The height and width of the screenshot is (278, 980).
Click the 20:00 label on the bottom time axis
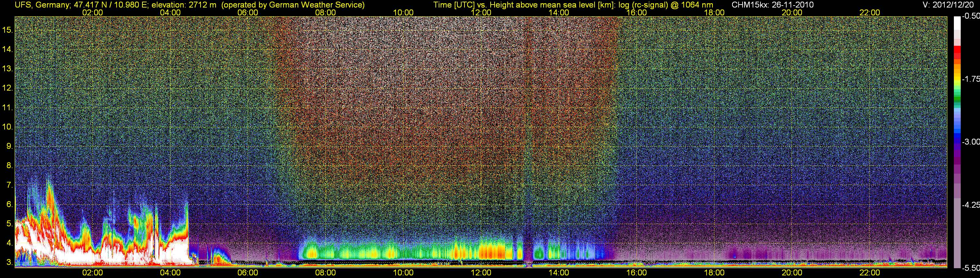coord(792,273)
